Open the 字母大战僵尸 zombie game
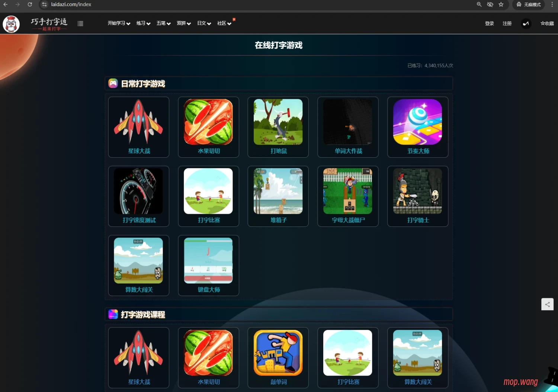Screen dimensions: 558x392 coord(347,191)
